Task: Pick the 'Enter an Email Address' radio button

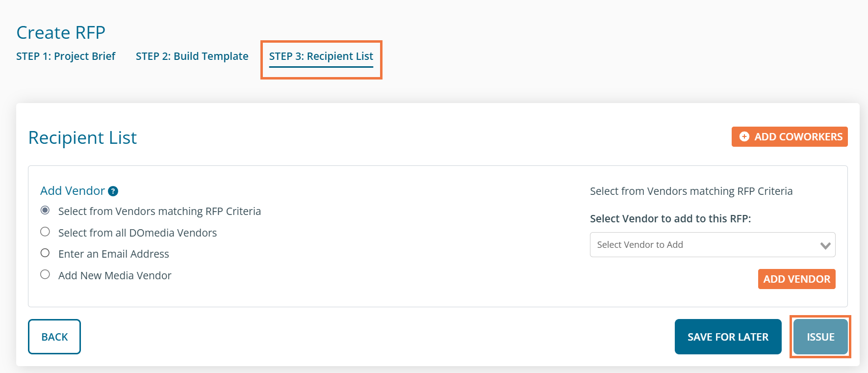Action: 45,253
